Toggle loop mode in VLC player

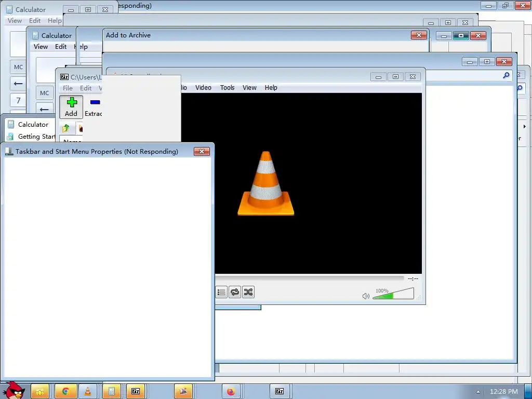(x=235, y=292)
